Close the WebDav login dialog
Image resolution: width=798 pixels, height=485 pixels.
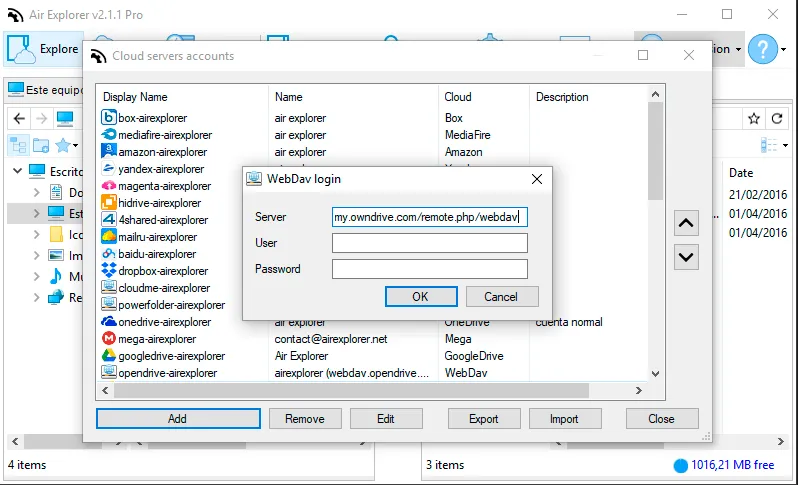536,179
